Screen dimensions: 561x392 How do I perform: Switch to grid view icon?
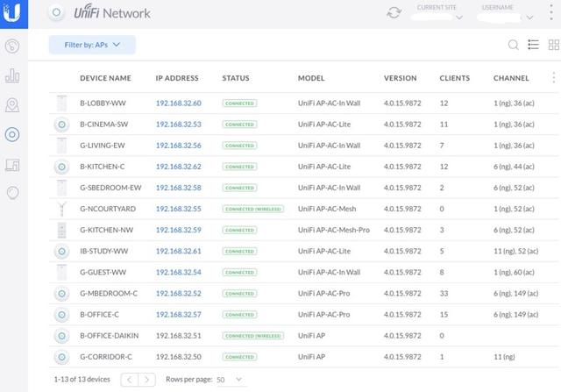pyautogui.click(x=553, y=45)
